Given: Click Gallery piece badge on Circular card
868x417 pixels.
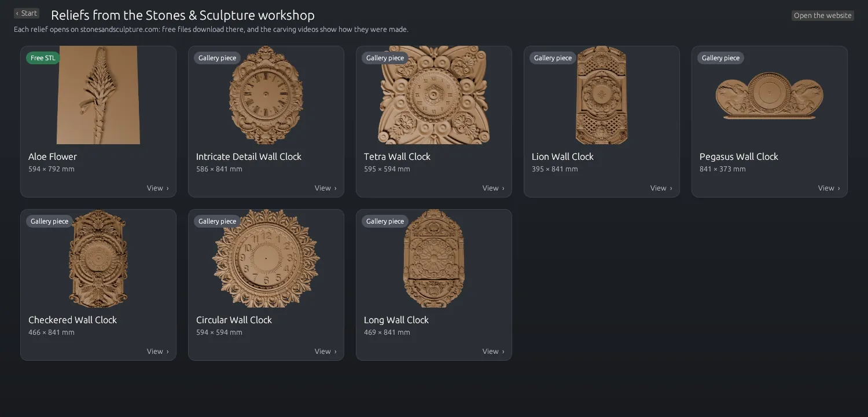Looking at the screenshot, I should pyautogui.click(x=217, y=221).
